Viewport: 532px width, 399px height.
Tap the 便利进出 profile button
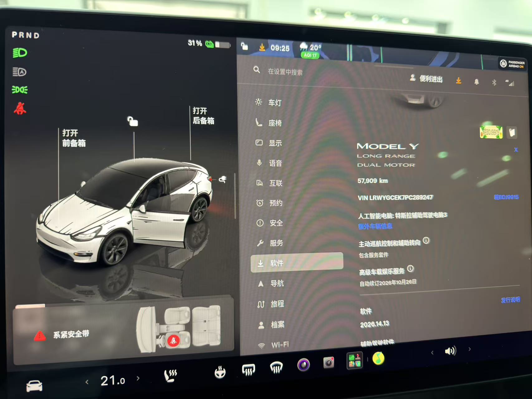(426, 79)
